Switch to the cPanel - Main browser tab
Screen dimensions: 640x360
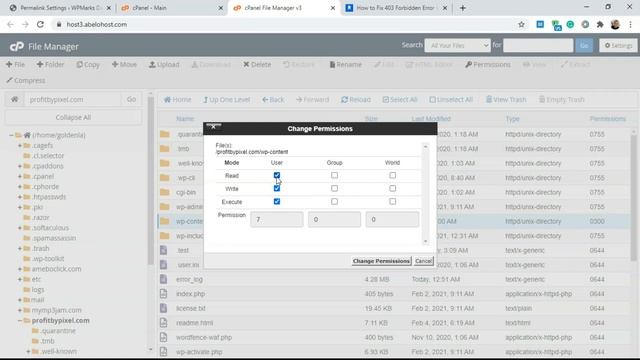171,8
